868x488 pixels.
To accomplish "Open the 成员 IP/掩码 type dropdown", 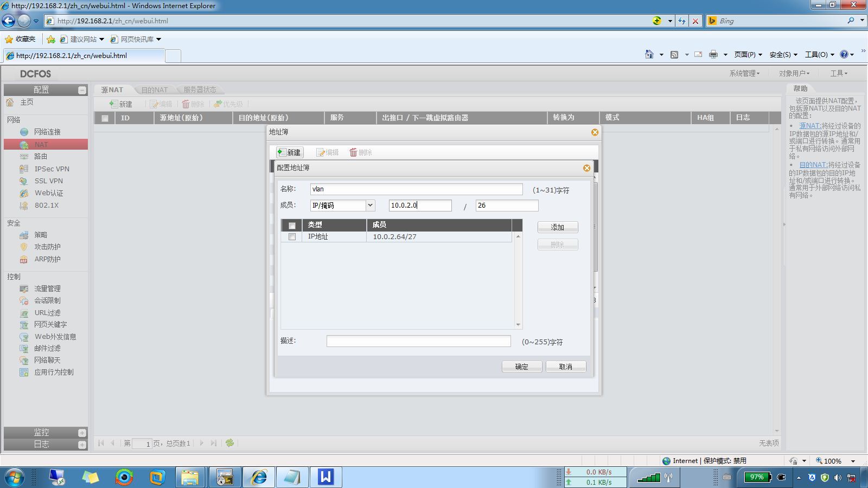I will 370,206.
